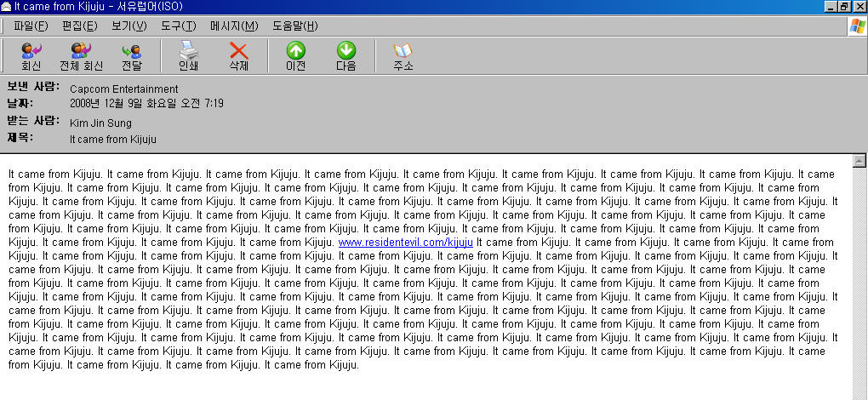
Task: Open the 편집(E) menu
Action: coord(79,26)
